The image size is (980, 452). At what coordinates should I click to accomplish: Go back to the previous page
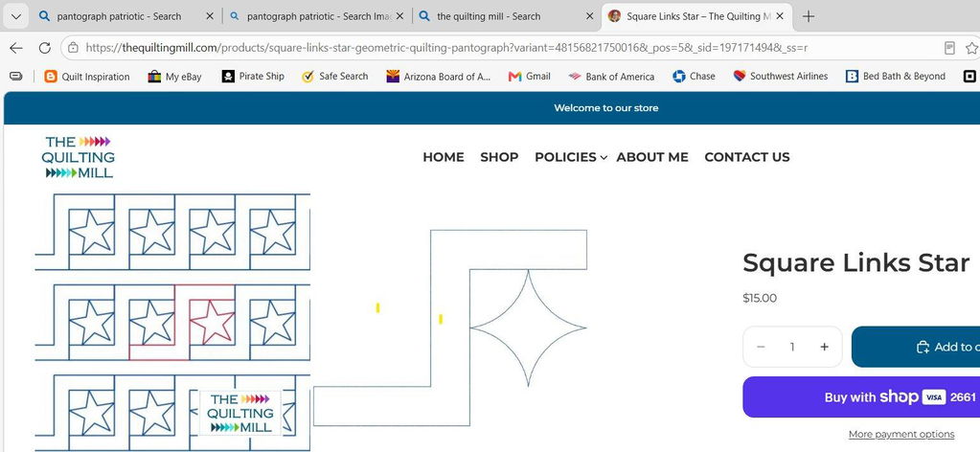16,48
